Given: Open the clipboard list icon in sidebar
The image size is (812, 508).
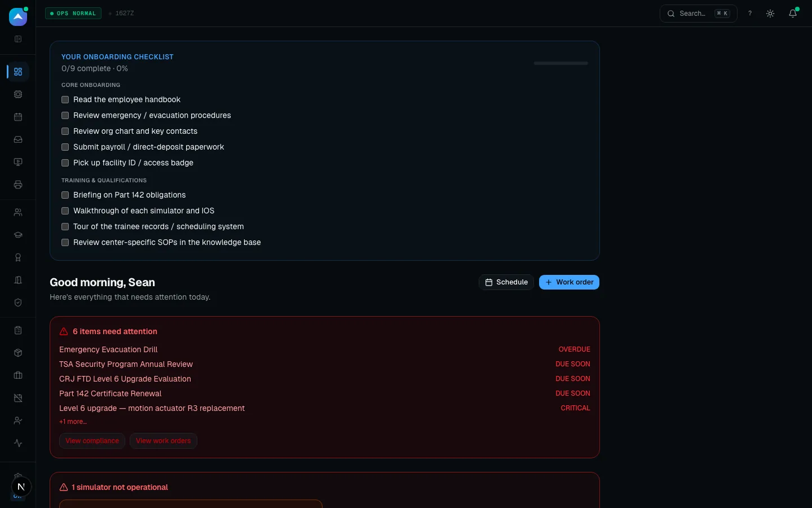Looking at the screenshot, I should (x=18, y=330).
